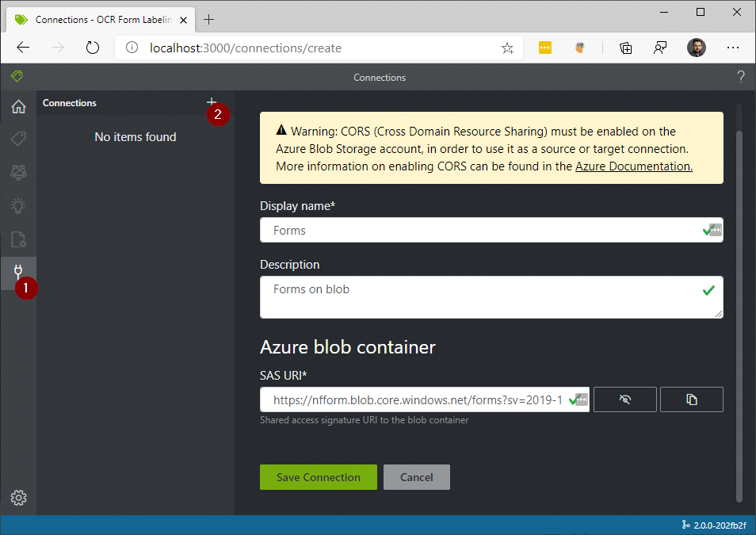Add a new connection with plus icon
The width and height of the screenshot is (756, 535).
tap(211, 102)
